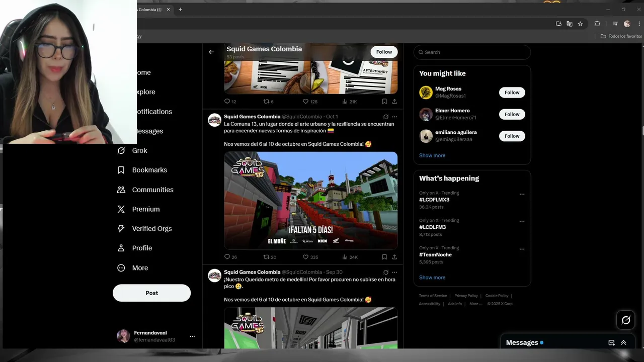Open options for the #LCDLFM3 trend
644x362 pixels.
tap(522, 222)
